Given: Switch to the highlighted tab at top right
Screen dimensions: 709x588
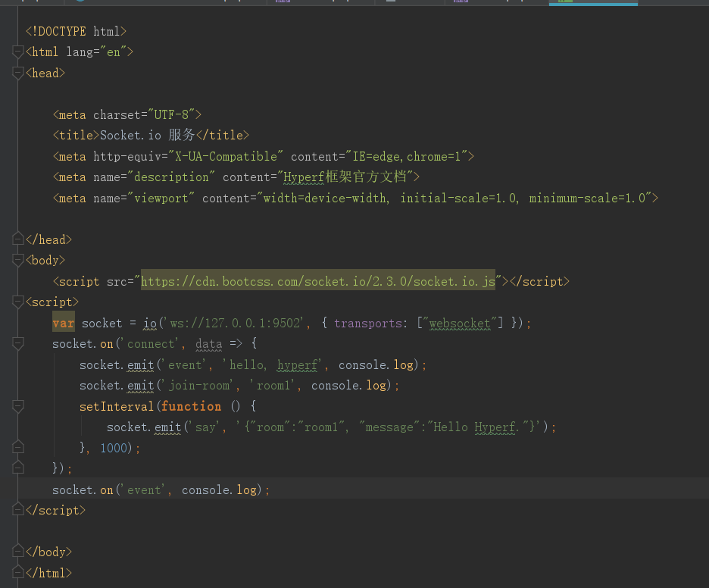Looking at the screenshot, I should (593, 3).
